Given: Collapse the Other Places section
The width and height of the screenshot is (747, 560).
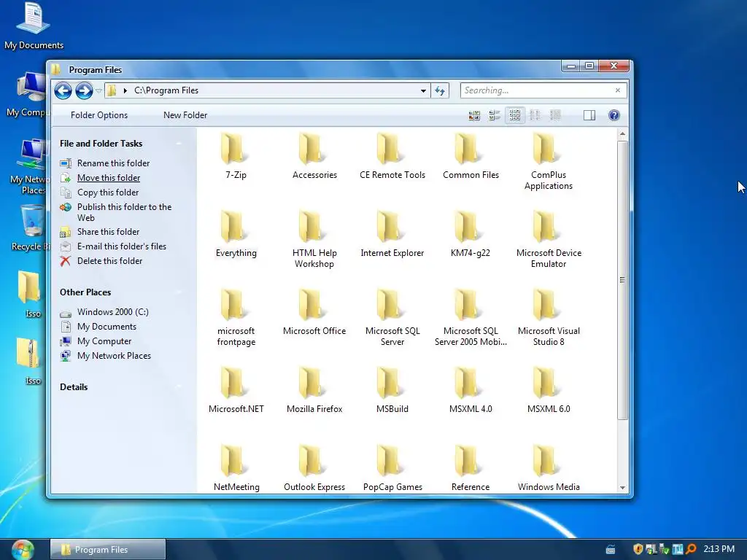Looking at the screenshot, I should (179, 292).
